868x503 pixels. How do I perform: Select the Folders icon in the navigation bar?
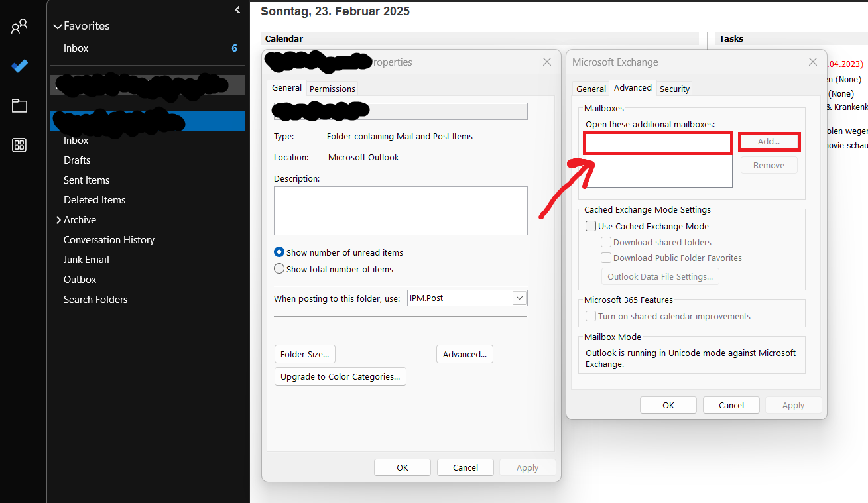click(19, 105)
